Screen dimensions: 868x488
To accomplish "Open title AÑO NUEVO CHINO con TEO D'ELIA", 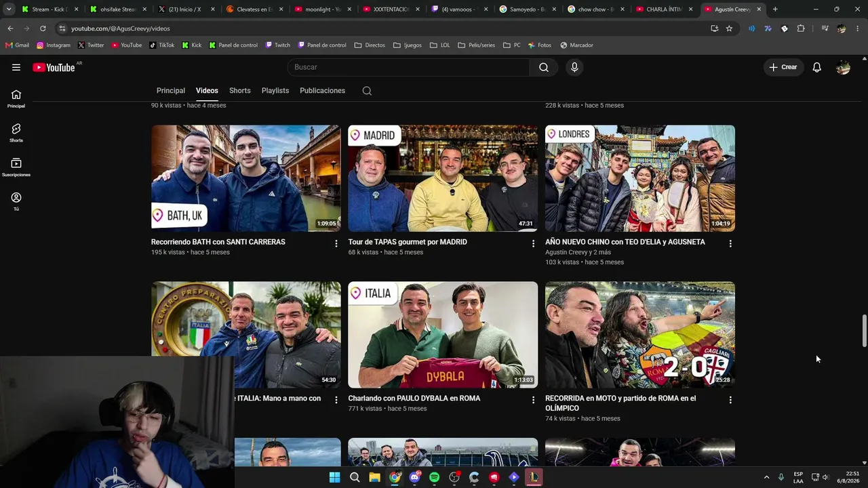I will pos(625,242).
